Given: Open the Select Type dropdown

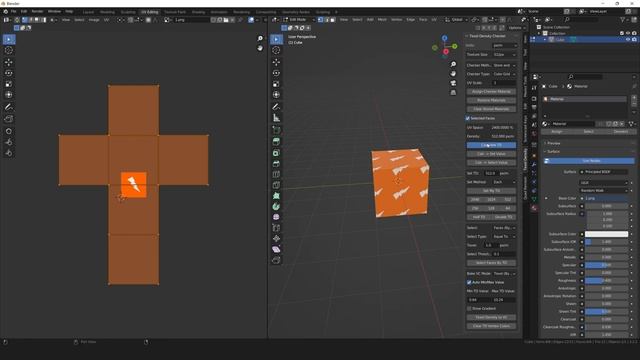Looking at the screenshot, I should (504, 236).
